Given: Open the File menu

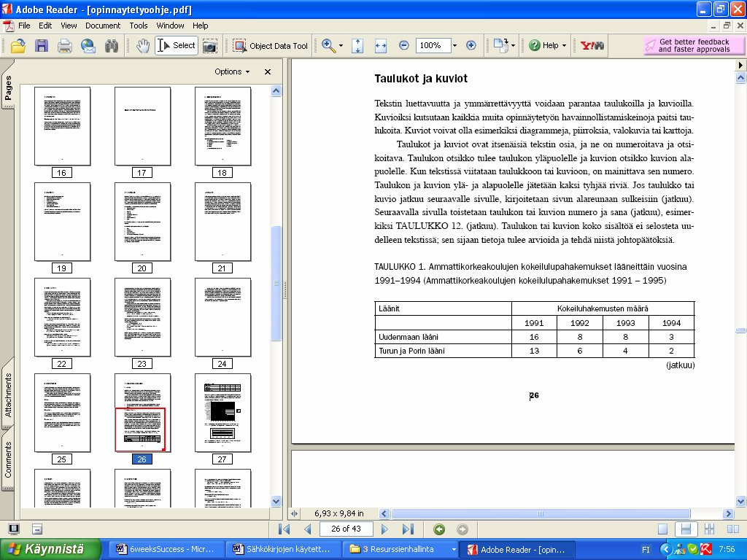Looking at the screenshot, I should (x=24, y=26).
